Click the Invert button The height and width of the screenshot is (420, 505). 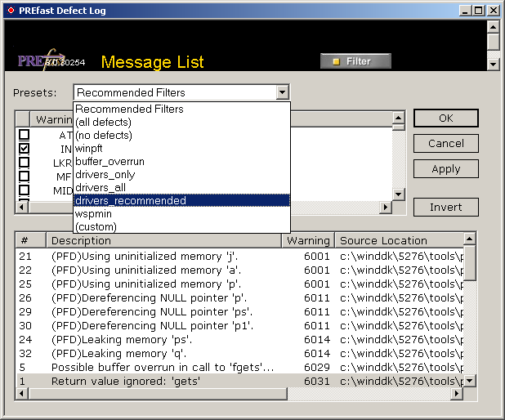(445, 207)
